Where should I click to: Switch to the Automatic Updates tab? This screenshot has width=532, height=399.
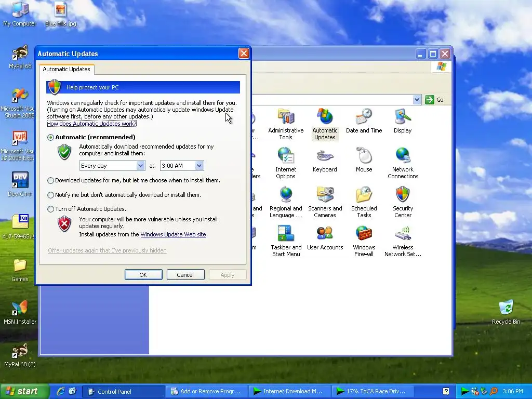pyautogui.click(x=66, y=69)
